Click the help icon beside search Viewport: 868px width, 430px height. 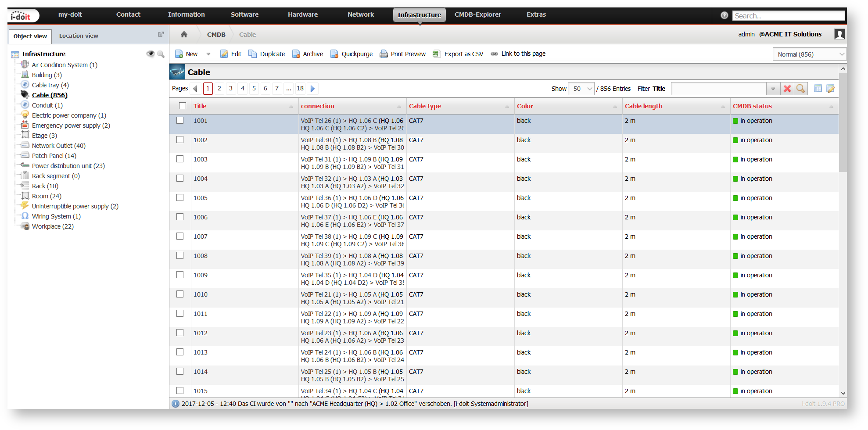725,15
